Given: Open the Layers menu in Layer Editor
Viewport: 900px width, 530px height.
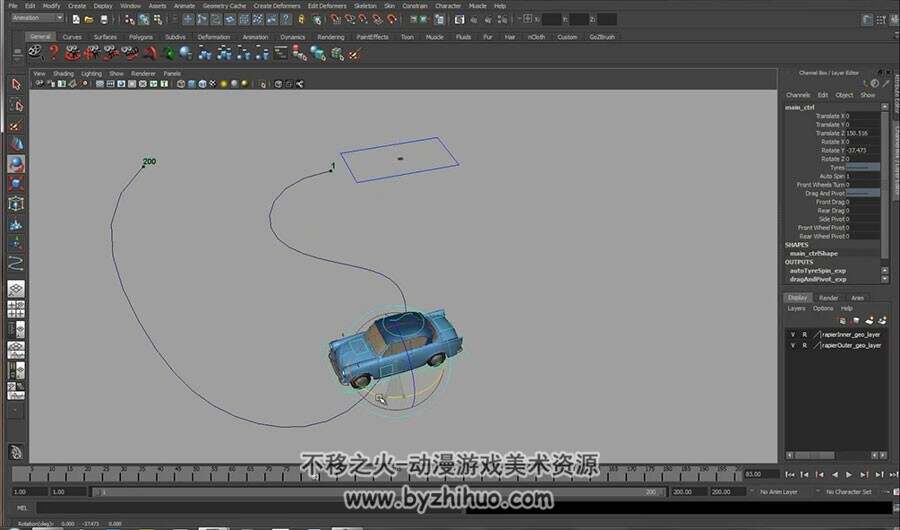Looking at the screenshot, I should click(796, 308).
